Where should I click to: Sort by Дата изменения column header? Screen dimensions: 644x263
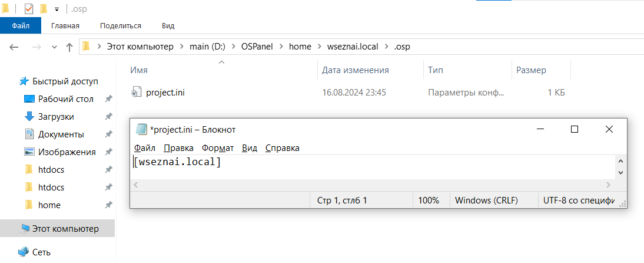tap(356, 70)
